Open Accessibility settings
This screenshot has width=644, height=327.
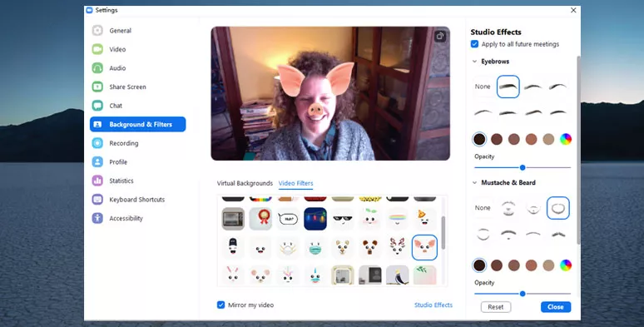pyautogui.click(x=137, y=218)
